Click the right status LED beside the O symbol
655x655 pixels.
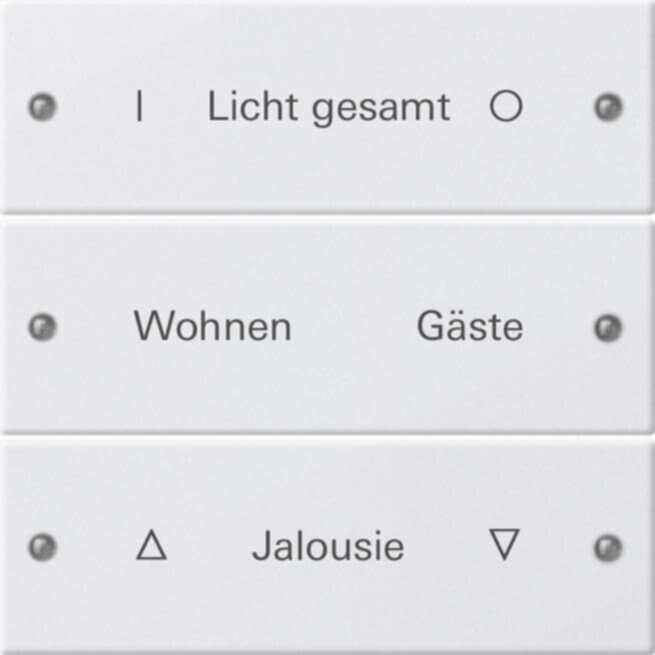point(607,107)
